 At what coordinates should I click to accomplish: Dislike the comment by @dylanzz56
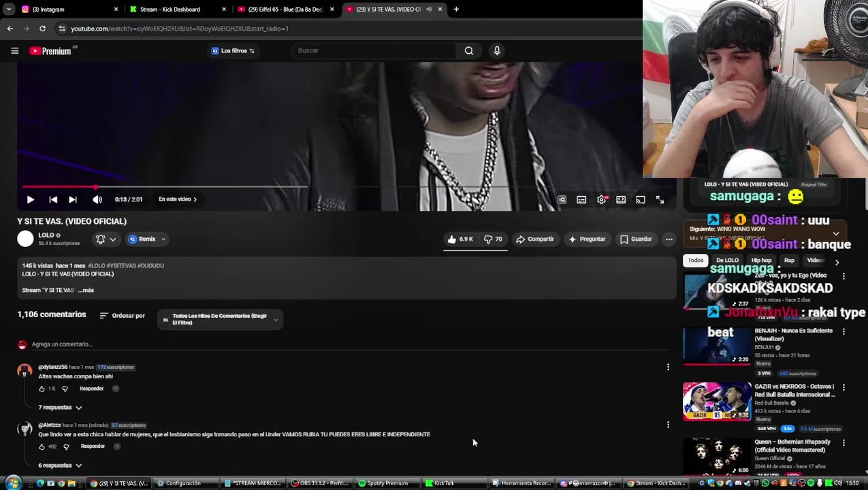[x=65, y=389]
